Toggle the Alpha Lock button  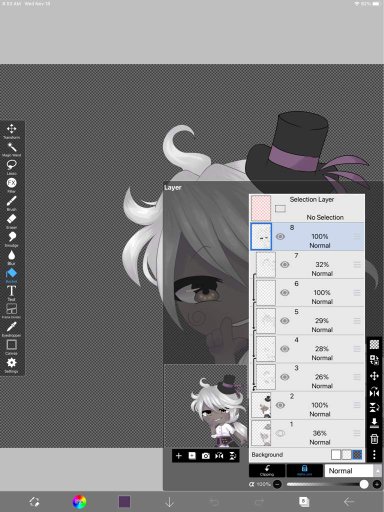(304, 471)
